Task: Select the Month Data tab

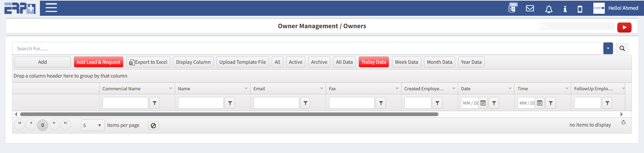Action: [x=439, y=62]
